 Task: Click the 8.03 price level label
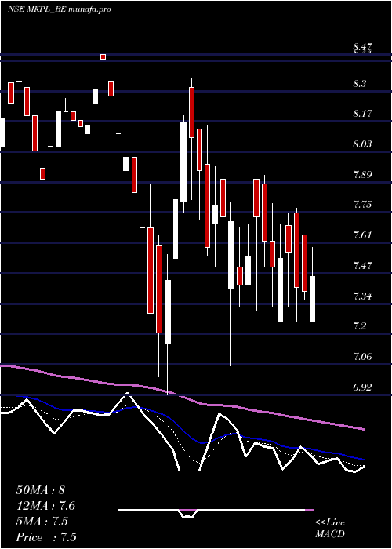(362, 144)
